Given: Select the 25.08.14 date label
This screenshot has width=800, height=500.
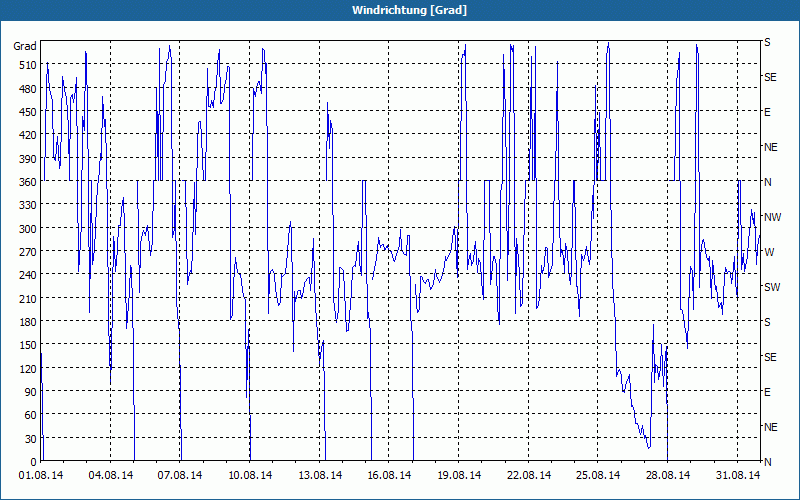Looking at the screenshot, I should tap(598, 475).
